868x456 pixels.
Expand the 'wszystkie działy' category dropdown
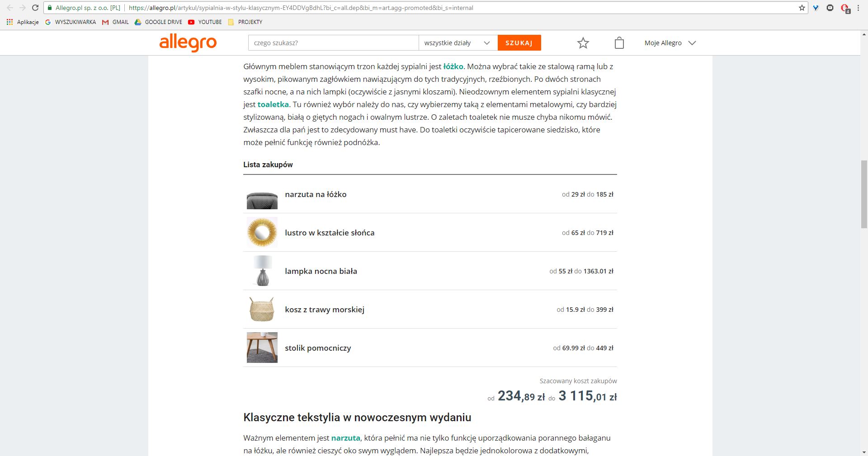click(458, 43)
